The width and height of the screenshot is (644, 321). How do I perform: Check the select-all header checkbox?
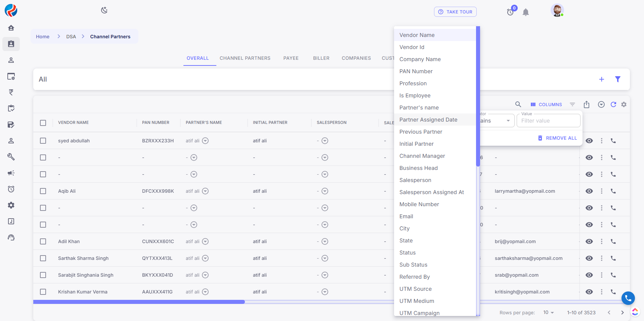[x=43, y=123]
